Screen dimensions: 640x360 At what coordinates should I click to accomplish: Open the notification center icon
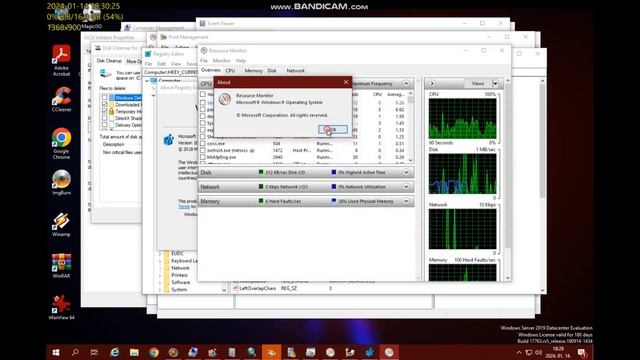click(x=582, y=352)
